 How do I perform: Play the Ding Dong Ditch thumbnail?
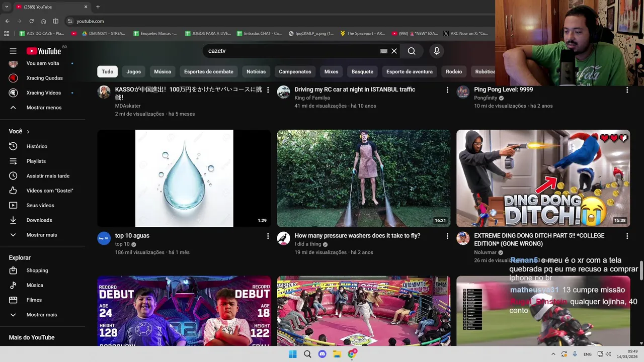click(x=543, y=178)
